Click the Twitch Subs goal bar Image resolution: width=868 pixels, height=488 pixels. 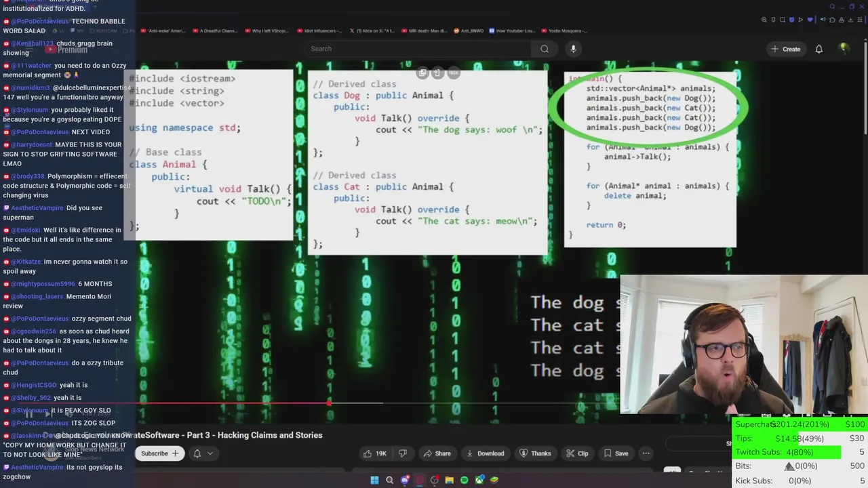click(x=800, y=452)
